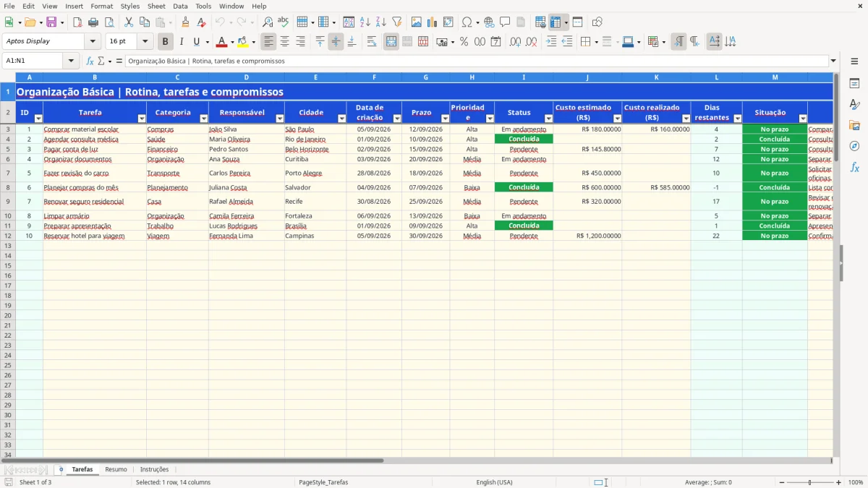Click the Clear Direct Formatting icon

[x=202, y=22]
